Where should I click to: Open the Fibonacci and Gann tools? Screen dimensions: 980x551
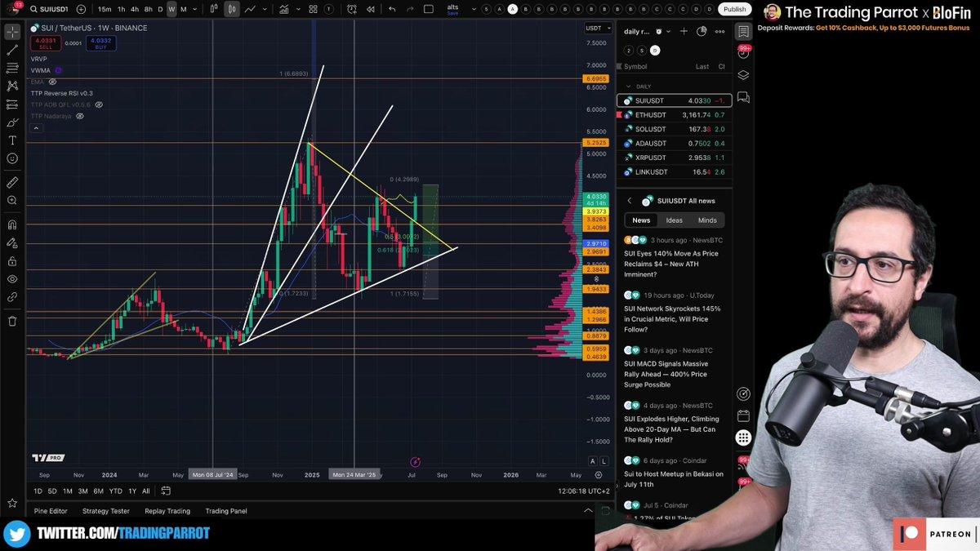12,68
